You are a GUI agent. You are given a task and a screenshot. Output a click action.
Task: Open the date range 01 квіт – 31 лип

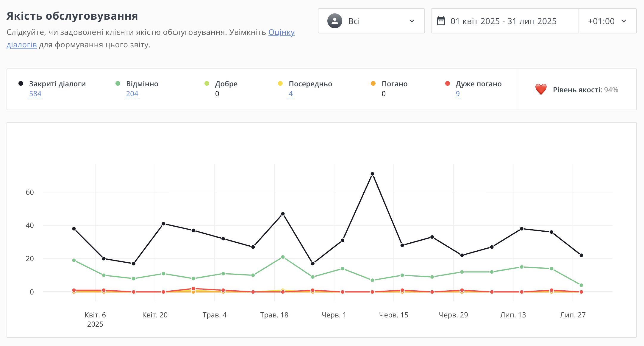pos(503,21)
